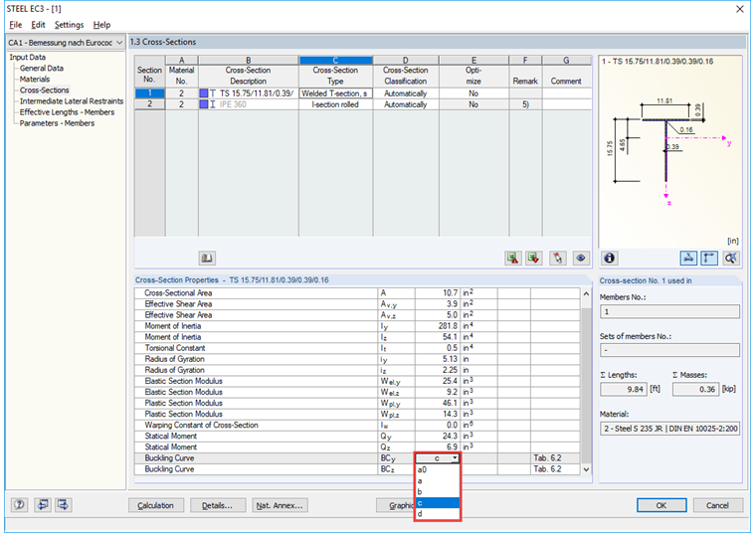Click column C header
The height and width of the screenshot is (533, 756).
(335, 61)
